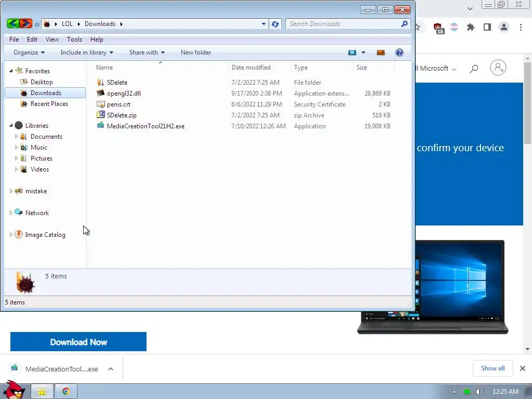532x399 pixels.
Task: Select the SDelete.zip archive icon
Action: 100,115
